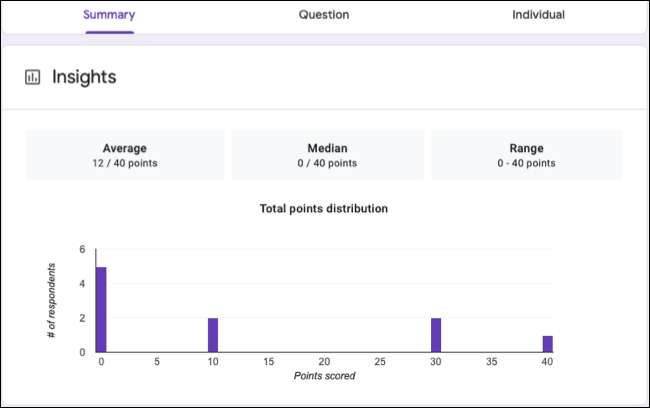Click the bar at 30 points
This screenshot has width=650, height=408.
click(436, 335)
